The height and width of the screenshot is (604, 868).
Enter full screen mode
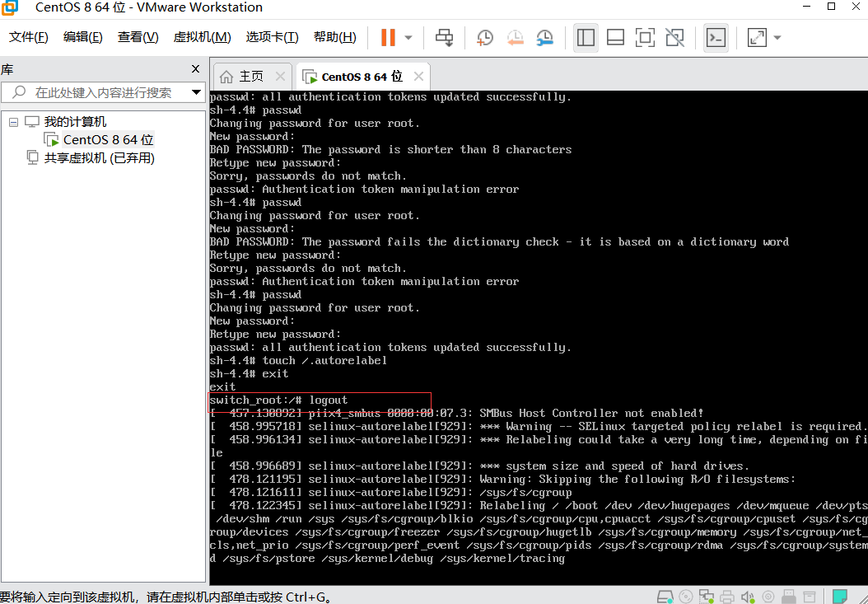(645, 38)
